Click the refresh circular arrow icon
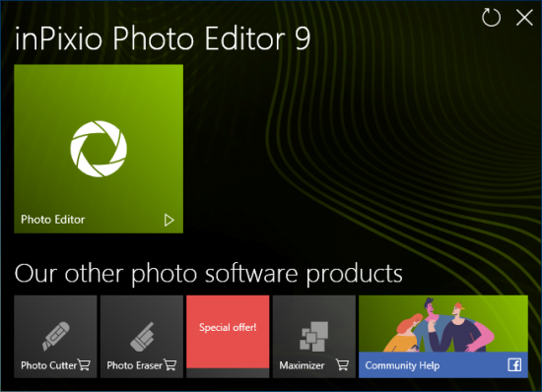Screen dimensions: 542x392 (x=491, y=18)
